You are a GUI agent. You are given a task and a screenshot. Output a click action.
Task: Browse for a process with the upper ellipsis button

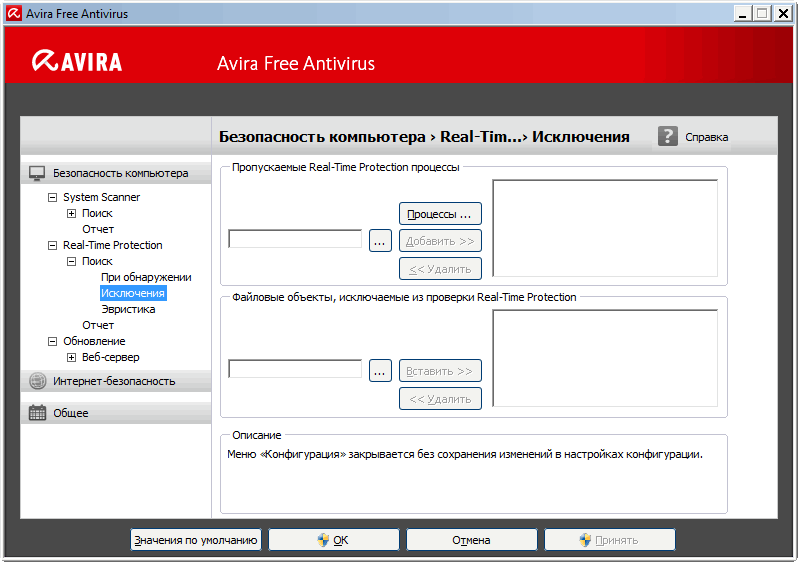[x=380, y=240]
